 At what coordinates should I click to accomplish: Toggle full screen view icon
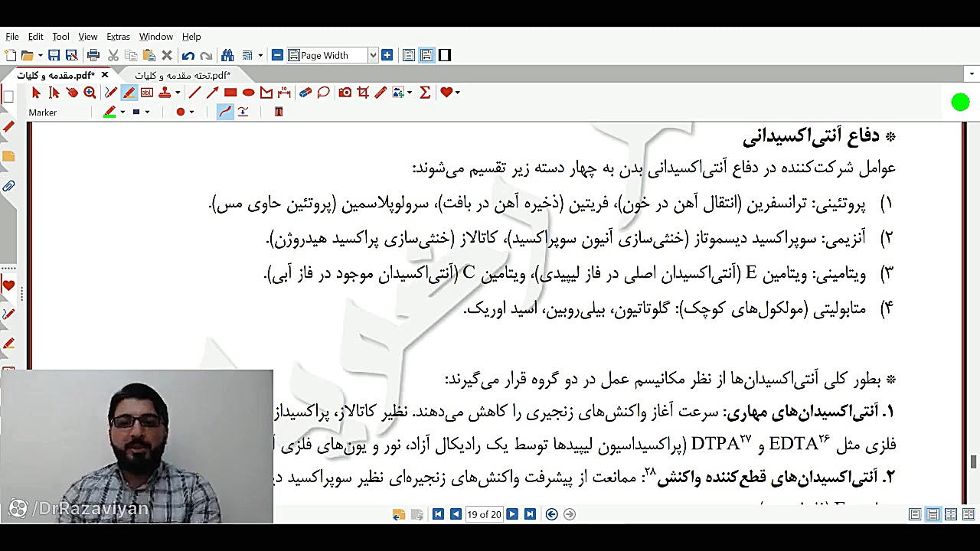(x=445, y=55)
